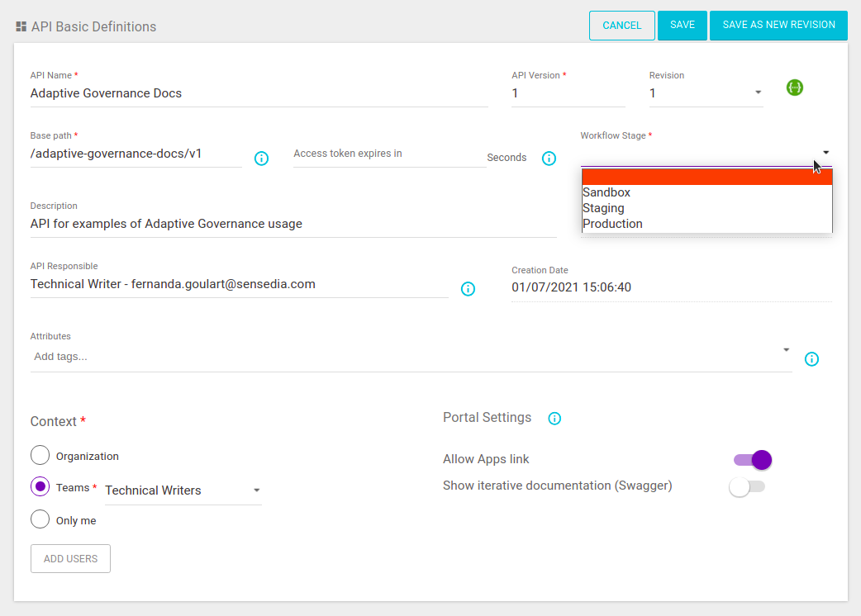Select the Only me radio button

click(x=40, y=519)
